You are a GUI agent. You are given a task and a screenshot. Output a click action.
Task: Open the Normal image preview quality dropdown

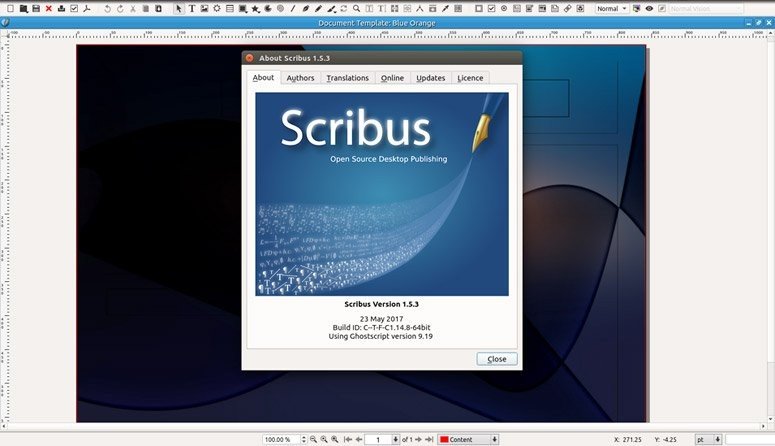tap(612, 8)
